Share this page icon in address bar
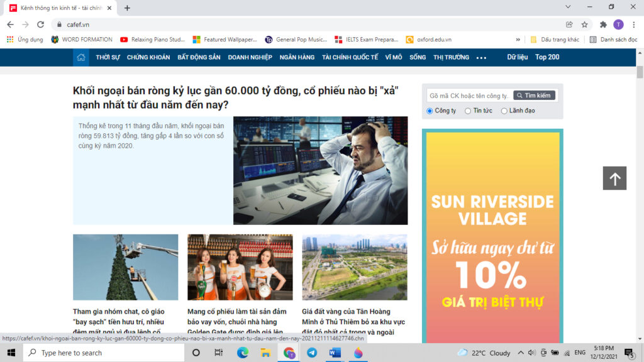This screenshot has width=644, height=362. [x=569, y=25]
